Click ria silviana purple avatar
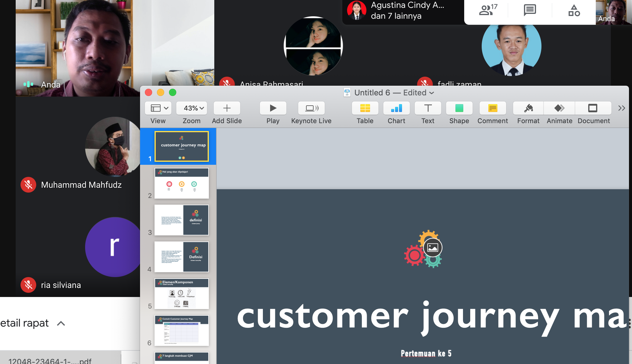The image size is (632, 364). pos(113,247)
